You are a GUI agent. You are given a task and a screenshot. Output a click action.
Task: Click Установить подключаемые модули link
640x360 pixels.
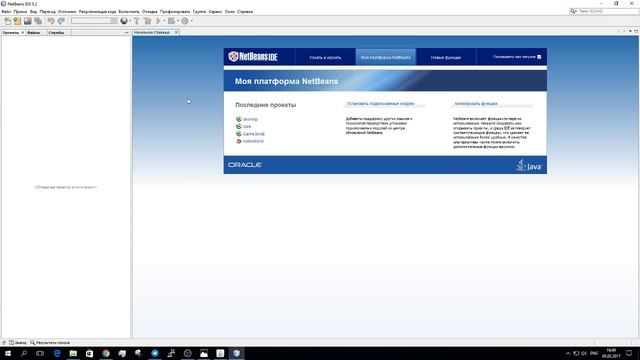[380, 104]
